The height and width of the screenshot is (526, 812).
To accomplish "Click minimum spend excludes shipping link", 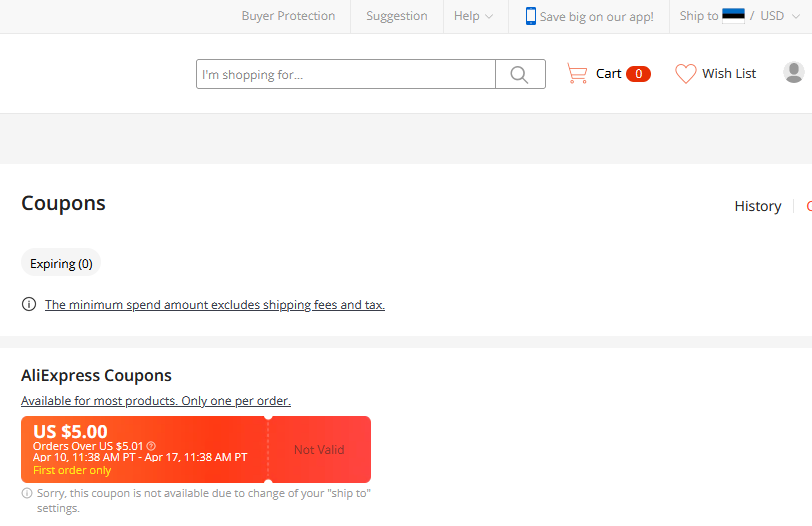I will [215, 304].
